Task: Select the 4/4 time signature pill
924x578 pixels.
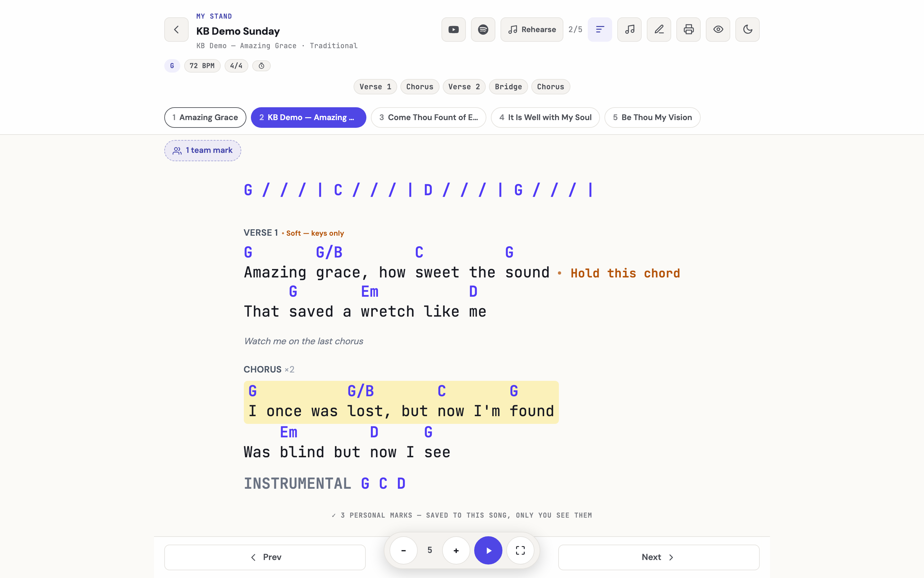Action: 236,66
